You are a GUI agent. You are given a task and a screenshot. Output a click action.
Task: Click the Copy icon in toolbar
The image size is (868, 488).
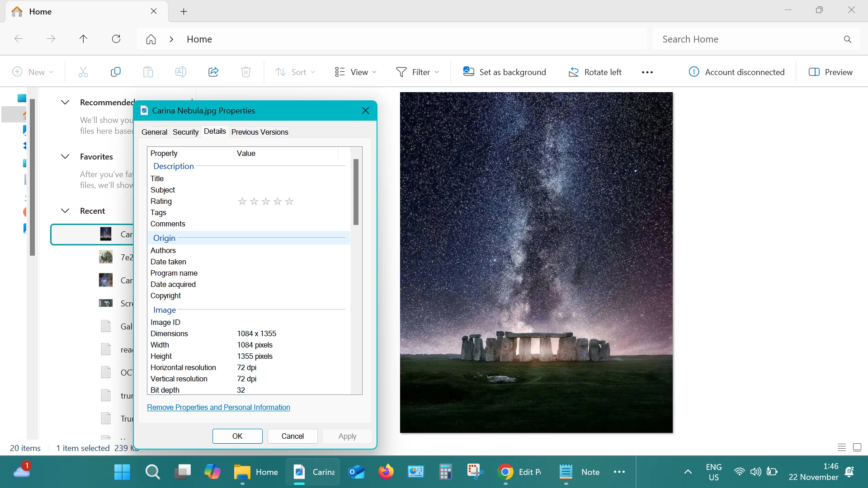[x=116, y=72]
